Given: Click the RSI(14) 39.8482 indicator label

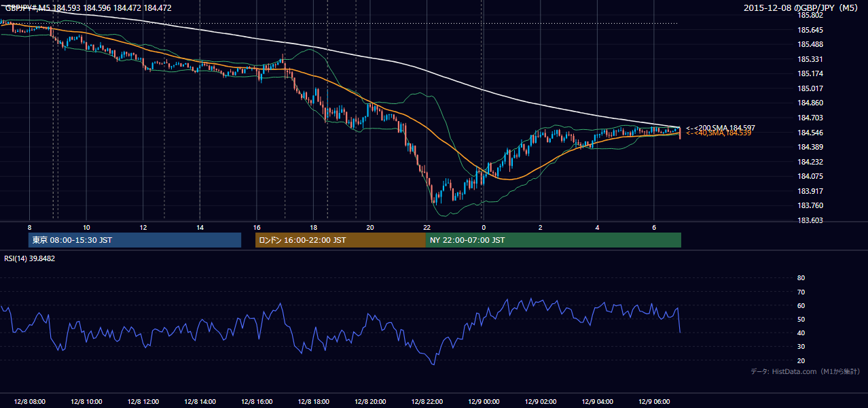Looking at the screenshot, I should [x=30, y=258].
